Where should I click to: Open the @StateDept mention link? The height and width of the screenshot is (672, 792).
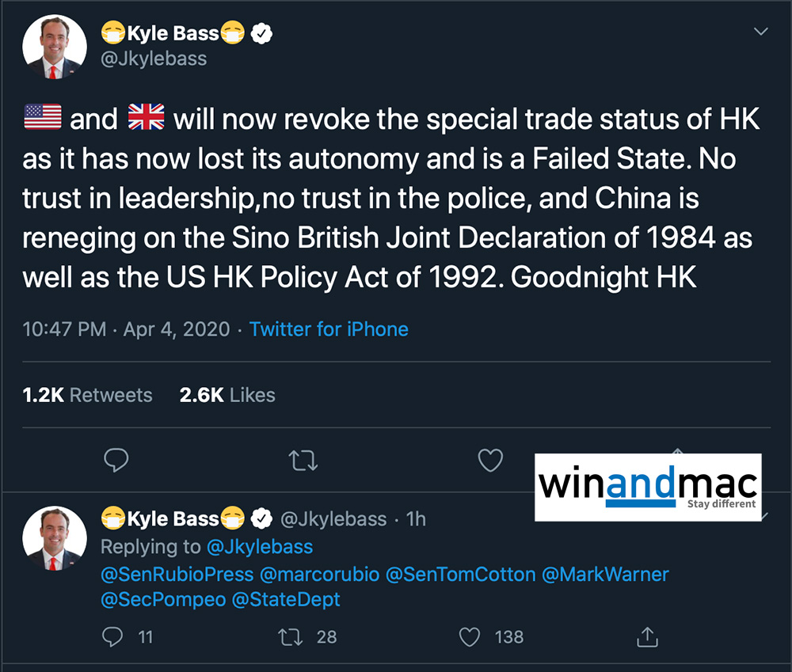click(286, 600)
